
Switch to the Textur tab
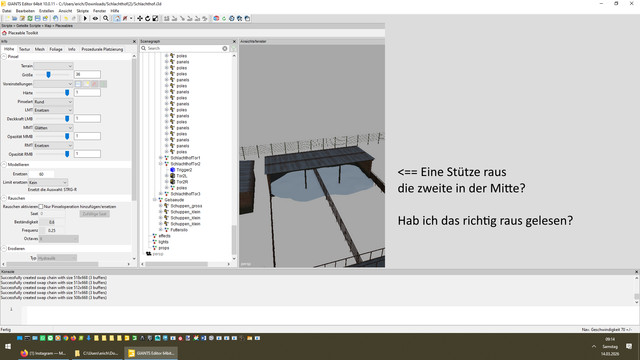click(x=24, y=49)
